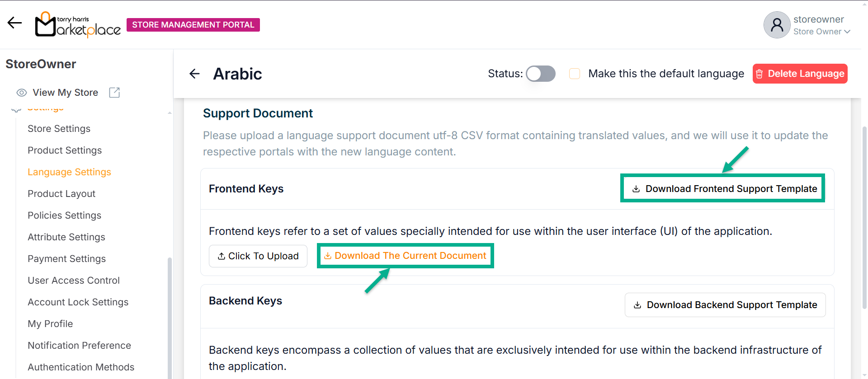Image resolution: width=868 pixels, height=379 pixels.
Task: Click the eye icon for View My Store
Action: point(21,93)
